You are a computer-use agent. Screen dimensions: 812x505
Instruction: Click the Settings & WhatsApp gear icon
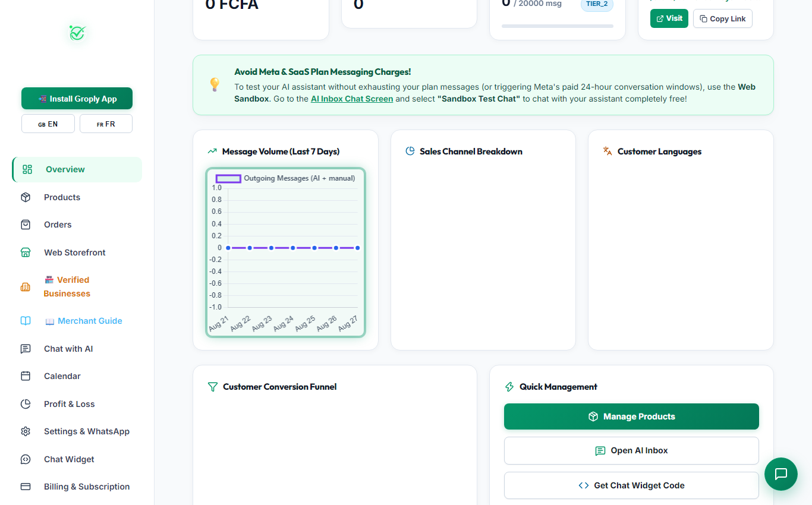pos(26,431)
